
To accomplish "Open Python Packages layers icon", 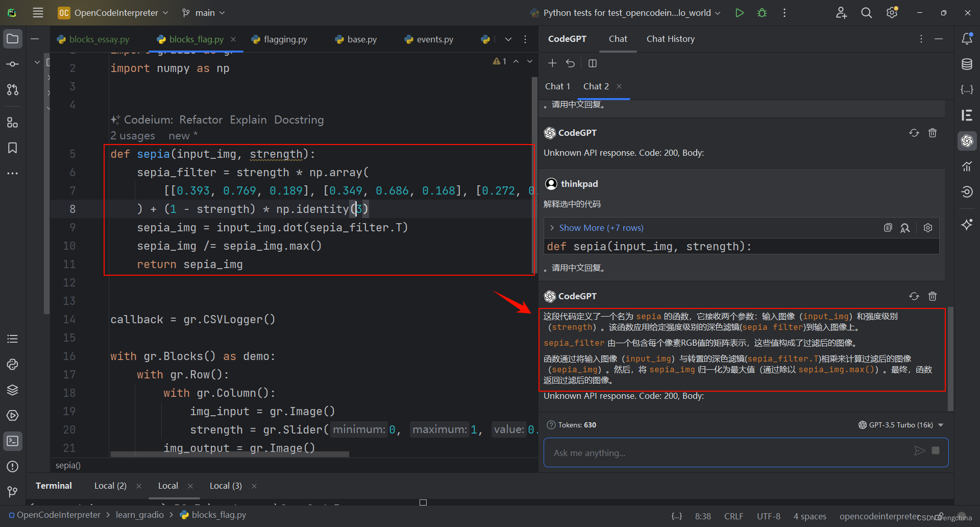I will point(13,390).
